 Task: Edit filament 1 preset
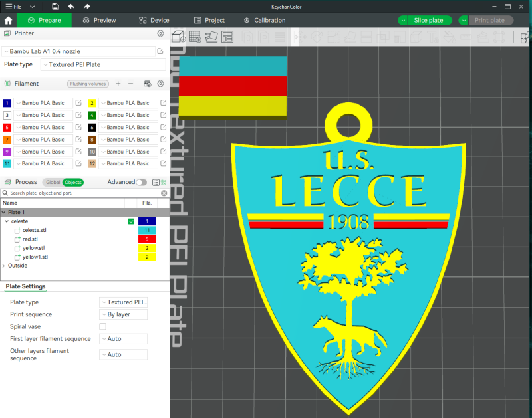click(78, 103)
